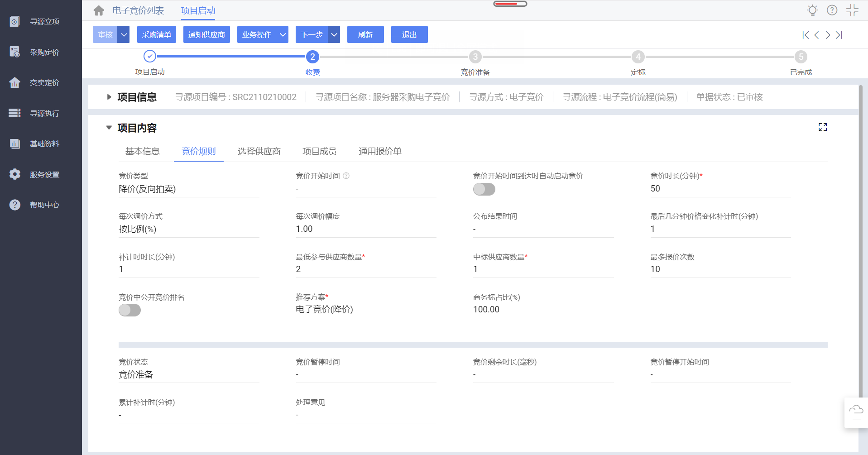Click the 审核 button

(105, 34)
